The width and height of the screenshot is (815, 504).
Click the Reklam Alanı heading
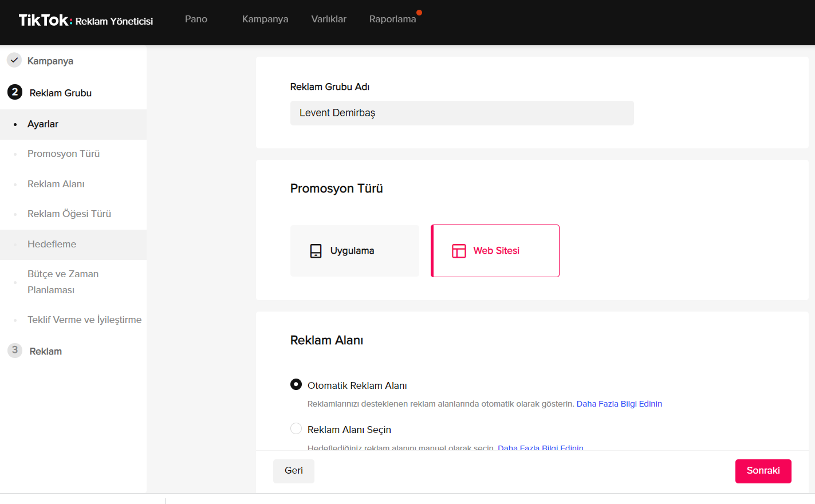(x=327, y=340)
